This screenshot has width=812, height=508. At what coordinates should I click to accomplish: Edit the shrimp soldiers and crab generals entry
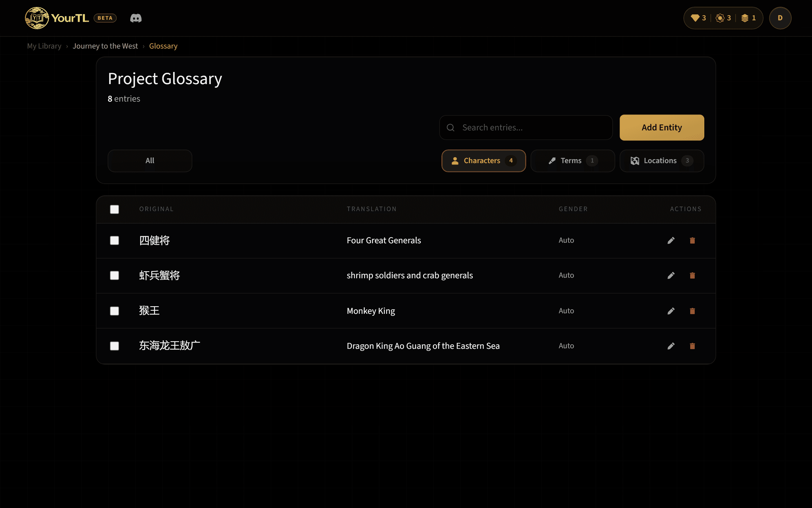tap(671, 275)
